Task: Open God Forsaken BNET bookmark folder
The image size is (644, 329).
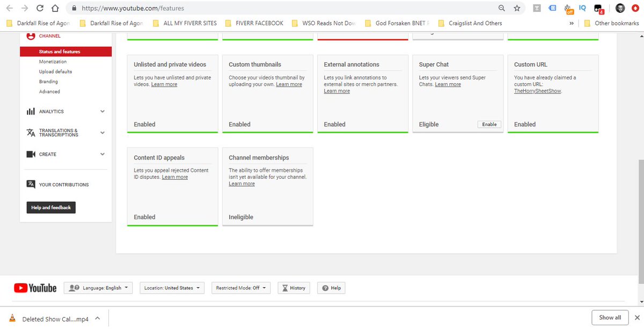Action: click(x=398, y=23)
